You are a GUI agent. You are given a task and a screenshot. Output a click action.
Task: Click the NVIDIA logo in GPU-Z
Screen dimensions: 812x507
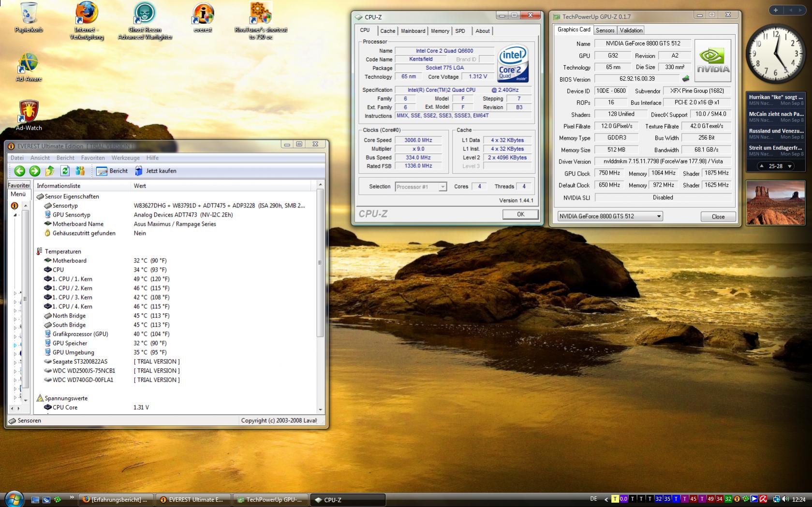coord(712,60)
